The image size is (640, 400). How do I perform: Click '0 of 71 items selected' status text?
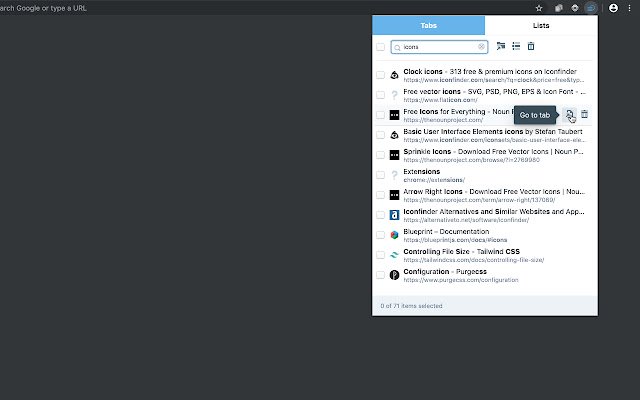pos(411,306)
